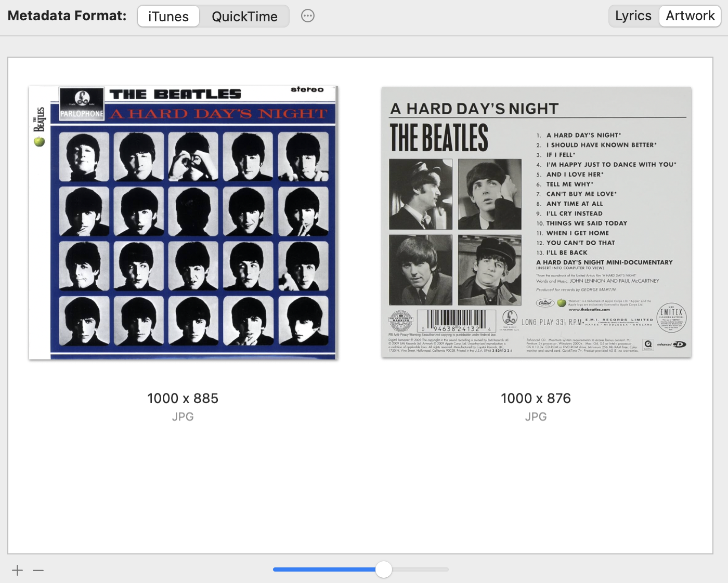Click the JPG label under back cover
The height and width of the screenshot is (583, 728).
click(536, 417)
